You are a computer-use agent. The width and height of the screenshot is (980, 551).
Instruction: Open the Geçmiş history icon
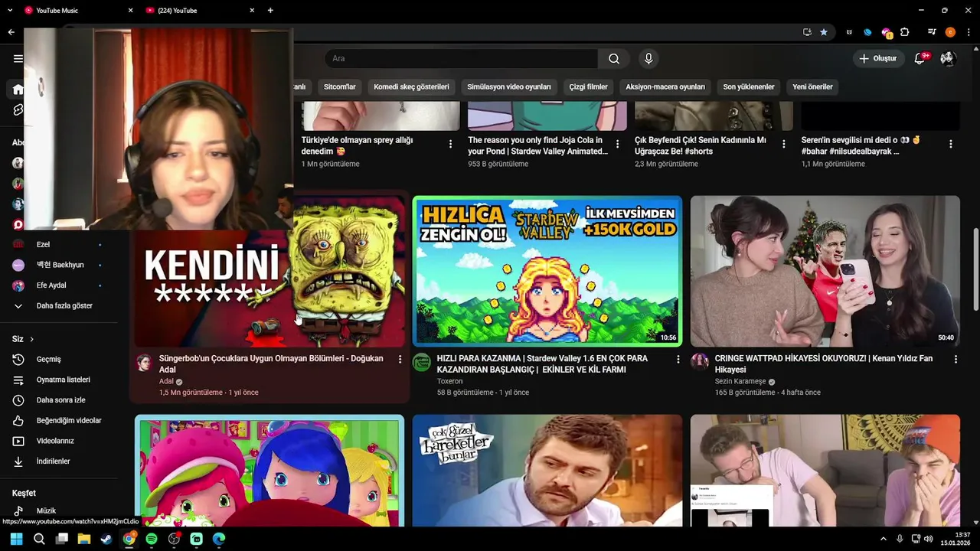(x=18, y=359)
